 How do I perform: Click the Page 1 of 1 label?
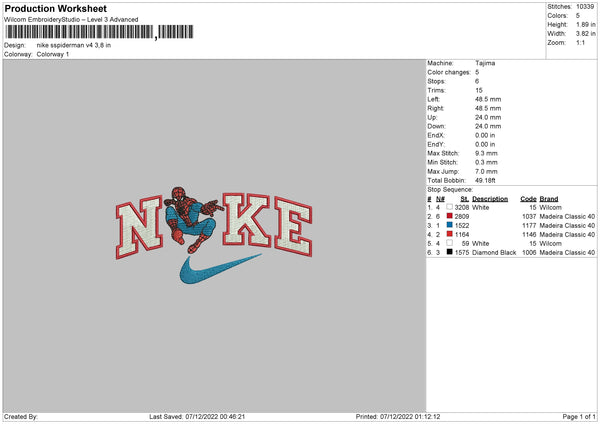pos(579,416)
